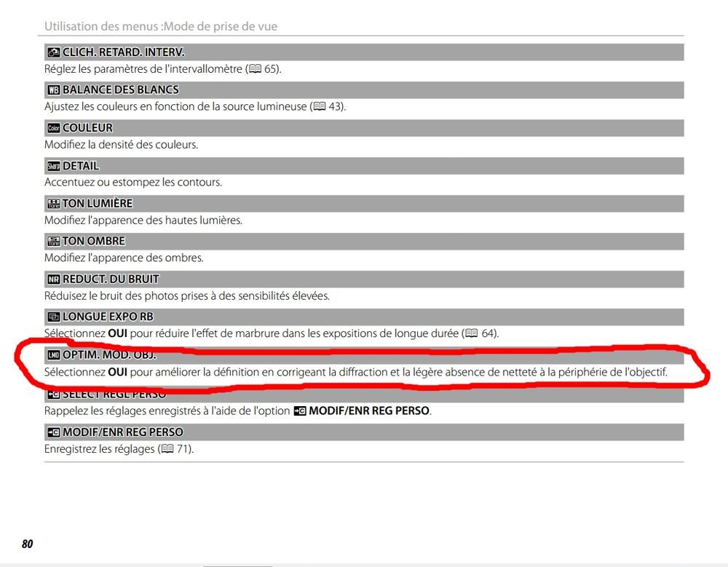Screen dimensions: 728x567
Task: Click the line 'Modifiez la densité des couleurs.'
Action: tap(121, 145)
